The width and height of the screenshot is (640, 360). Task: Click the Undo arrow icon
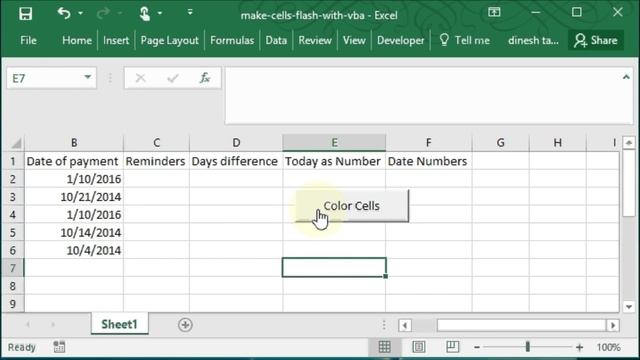(x=64, y=13)
